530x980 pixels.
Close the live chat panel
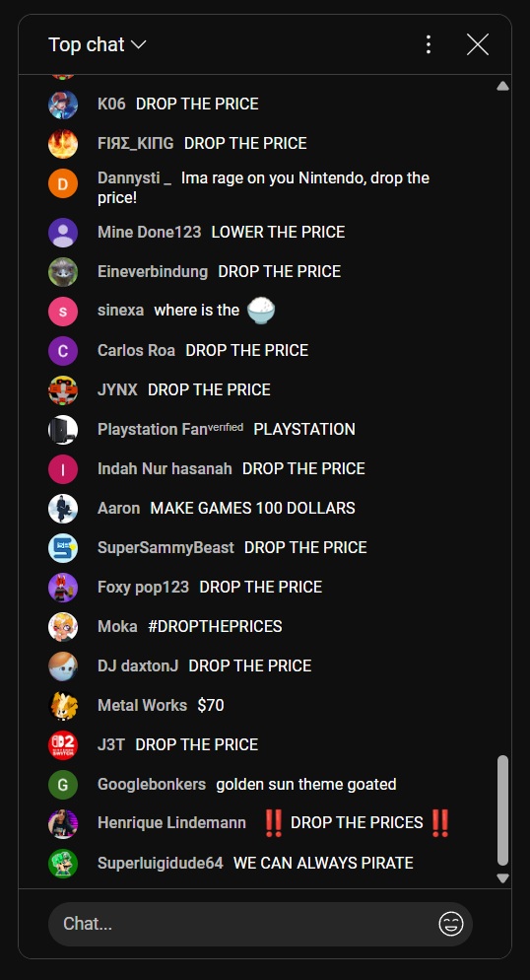(478, 44)
